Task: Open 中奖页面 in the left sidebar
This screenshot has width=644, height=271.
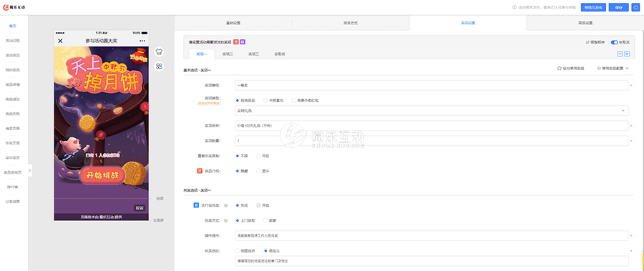Action: pos(13,143)
